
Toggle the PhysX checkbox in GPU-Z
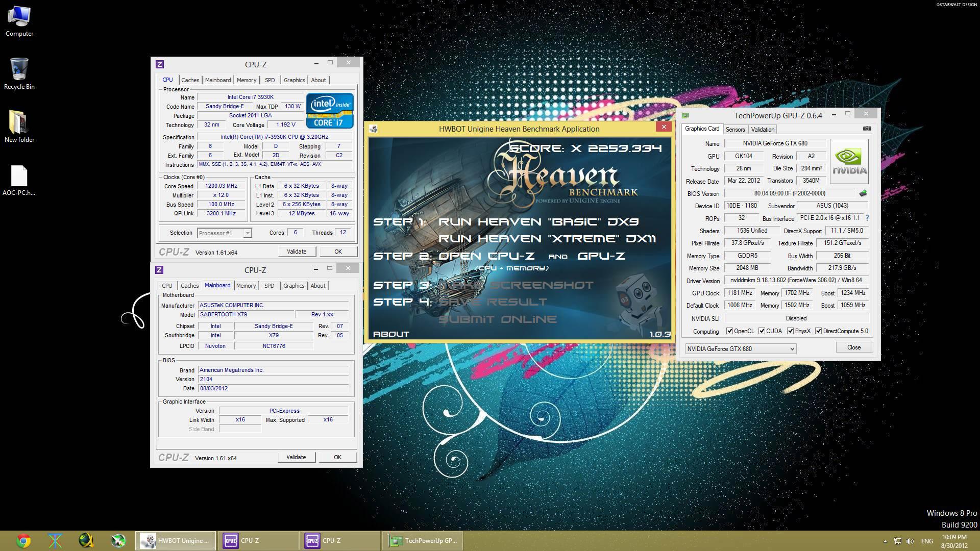pyautogui.click(x=790, y=331)
